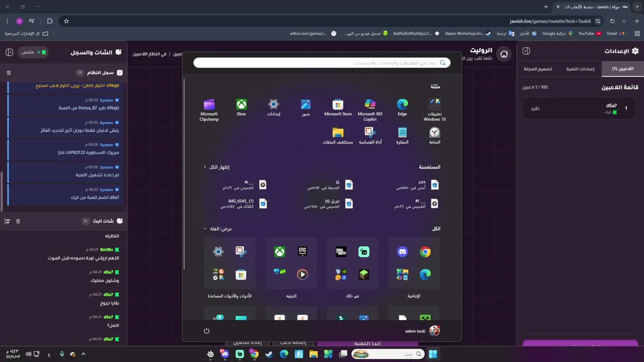Open volume control in system tray
Screen dimensions: 644x362
28,354
